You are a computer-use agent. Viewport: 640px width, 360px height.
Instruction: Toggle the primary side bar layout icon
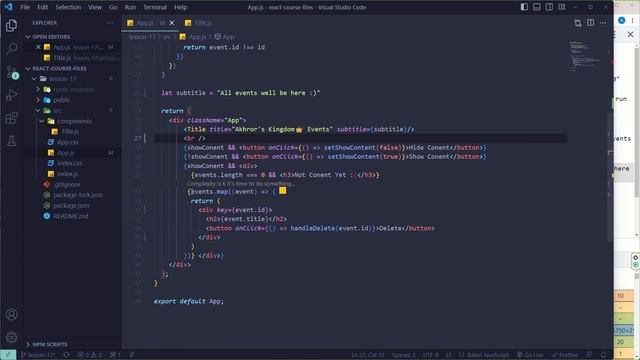click(524, 7)
